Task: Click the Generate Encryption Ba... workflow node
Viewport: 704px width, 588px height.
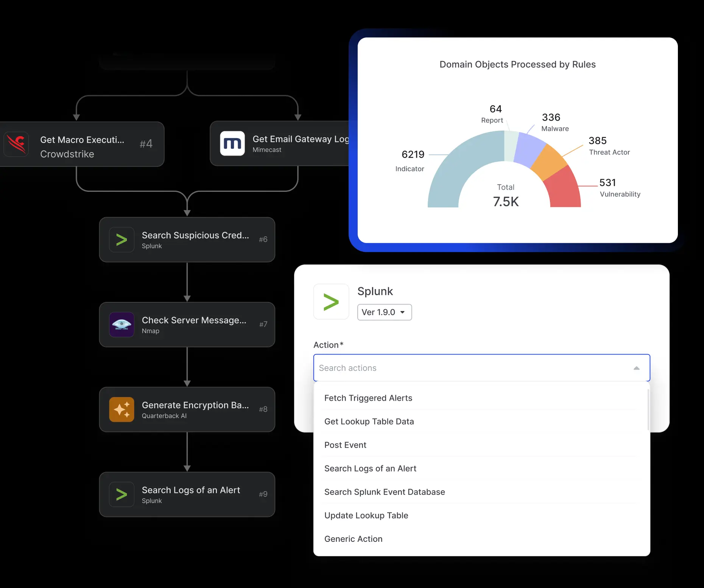Action: click(187, 409)
